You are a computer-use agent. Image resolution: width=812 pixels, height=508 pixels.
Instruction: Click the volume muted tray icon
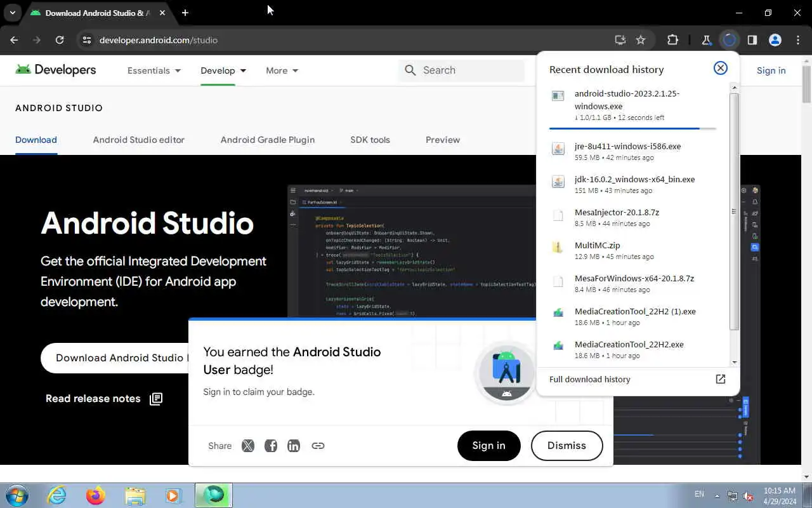coord(749,495)
